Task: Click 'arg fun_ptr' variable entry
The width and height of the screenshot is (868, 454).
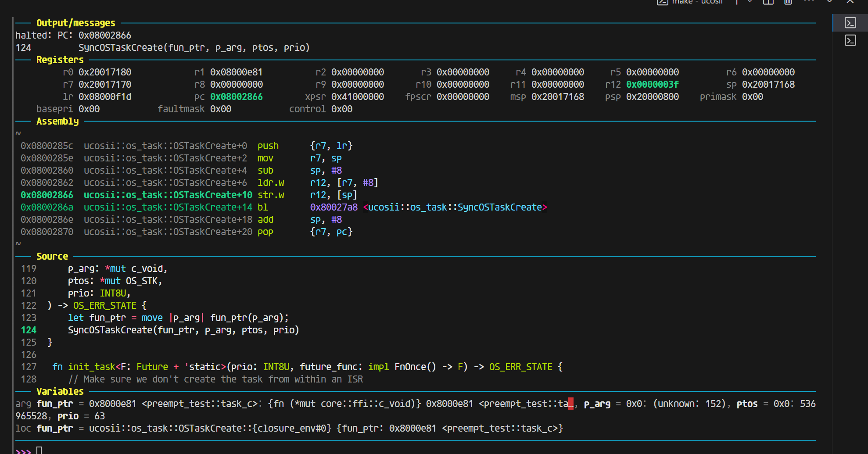Action: 44,404
